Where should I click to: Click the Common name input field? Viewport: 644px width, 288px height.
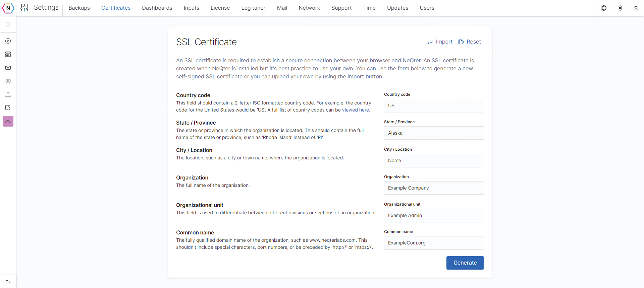pyautogui.click(x=434, y=243)
